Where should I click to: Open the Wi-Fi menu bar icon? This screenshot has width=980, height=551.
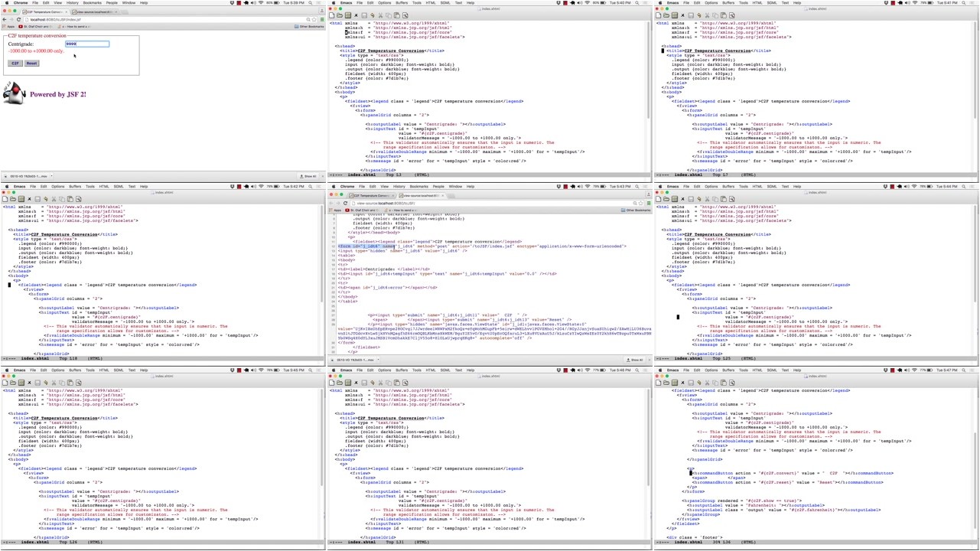(261, 2)
